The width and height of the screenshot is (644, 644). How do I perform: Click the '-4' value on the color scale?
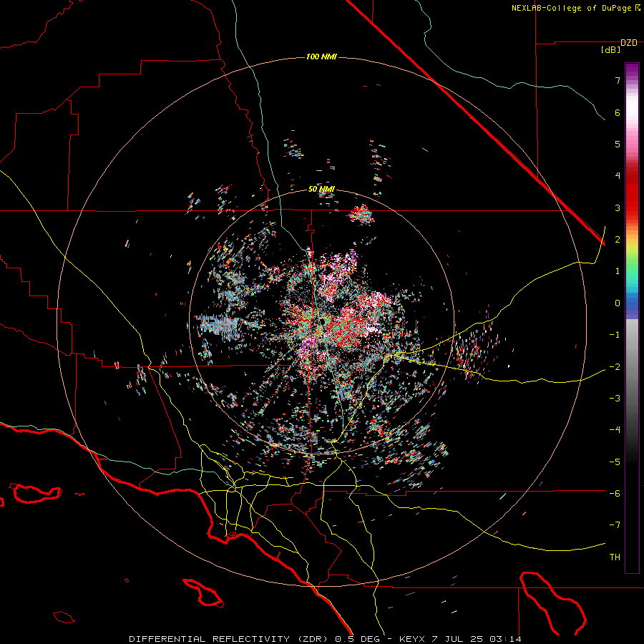pyautogui.click(x=615, y=429)
